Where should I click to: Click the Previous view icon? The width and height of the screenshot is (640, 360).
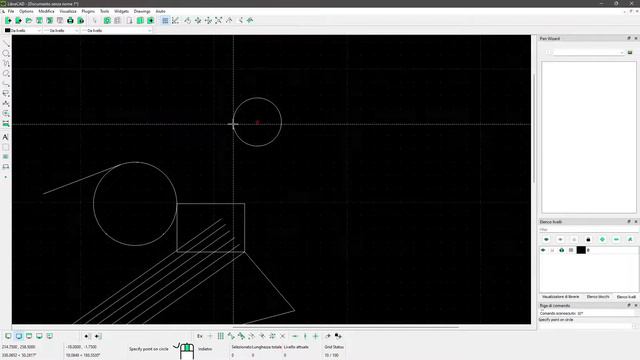pos(229,20)
